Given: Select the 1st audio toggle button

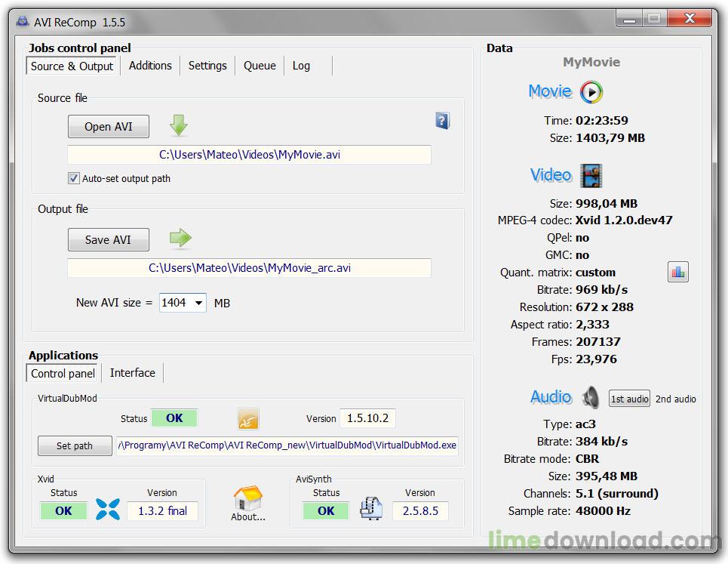Looking at the screenshot, I should coord(629,399).
